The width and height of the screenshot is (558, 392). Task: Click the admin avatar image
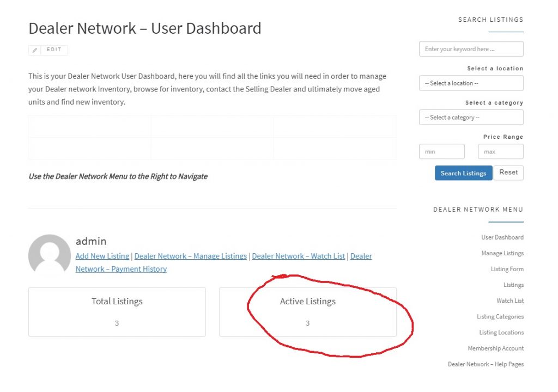tap(49, 255)
